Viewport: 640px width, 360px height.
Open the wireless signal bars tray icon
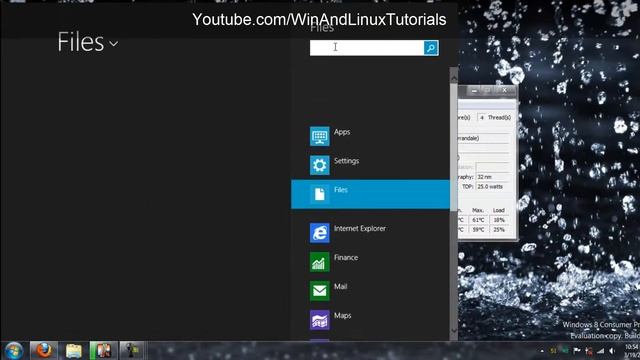(600, 351)
